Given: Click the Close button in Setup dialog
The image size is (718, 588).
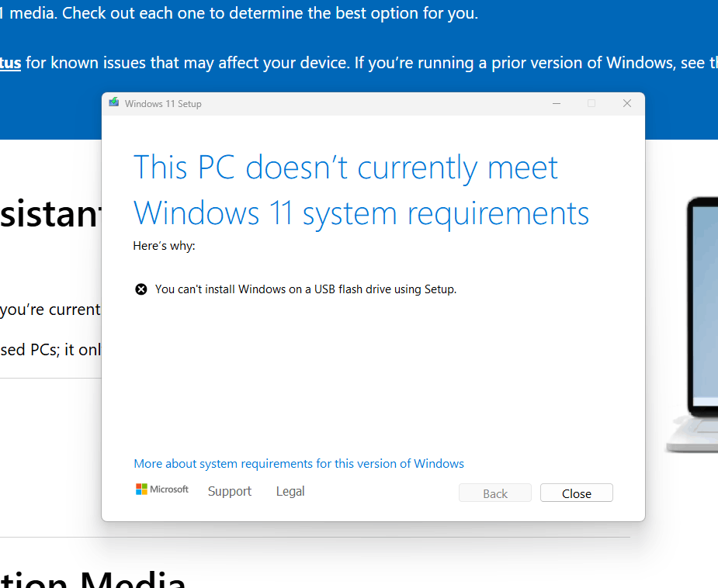Looking at the screenshot, I should point(576,493).
